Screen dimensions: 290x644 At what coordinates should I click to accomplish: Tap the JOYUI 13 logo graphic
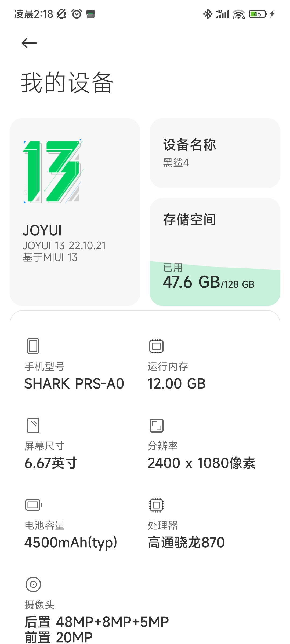[53, 171]
